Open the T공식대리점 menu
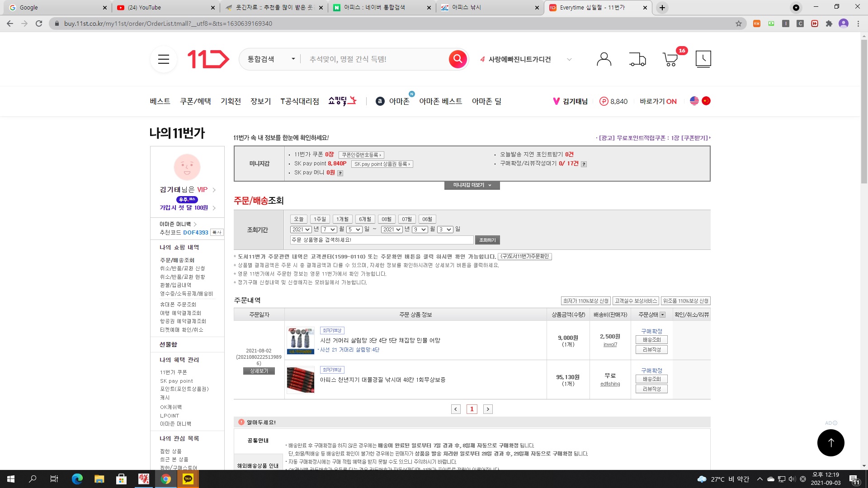The height and width of the screenshot is (488, 868). (300, 101)
